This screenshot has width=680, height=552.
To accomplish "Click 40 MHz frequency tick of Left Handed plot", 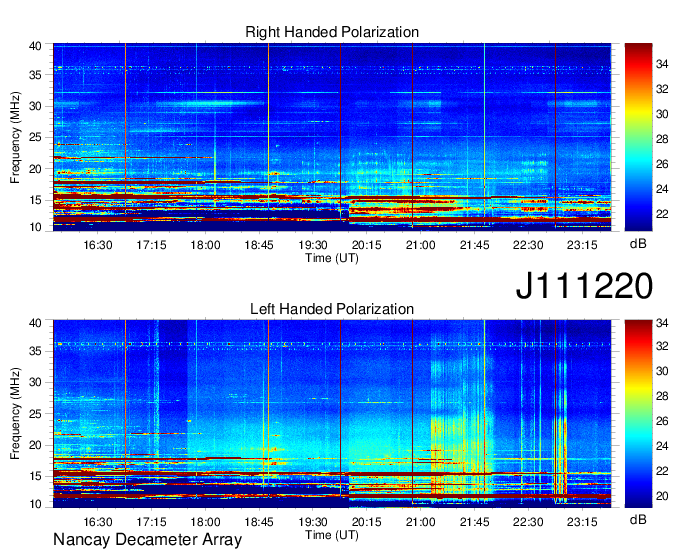I will pyautogui.click(x=35, y=323).
